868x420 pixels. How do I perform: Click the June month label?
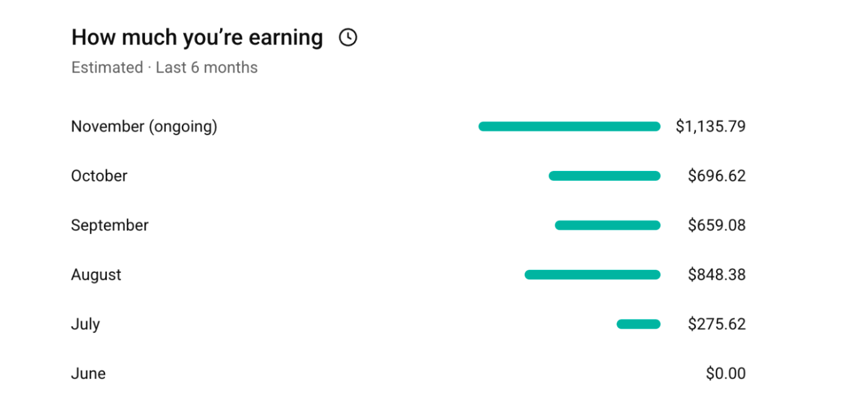pyautogui.click(x=88, y=374)
